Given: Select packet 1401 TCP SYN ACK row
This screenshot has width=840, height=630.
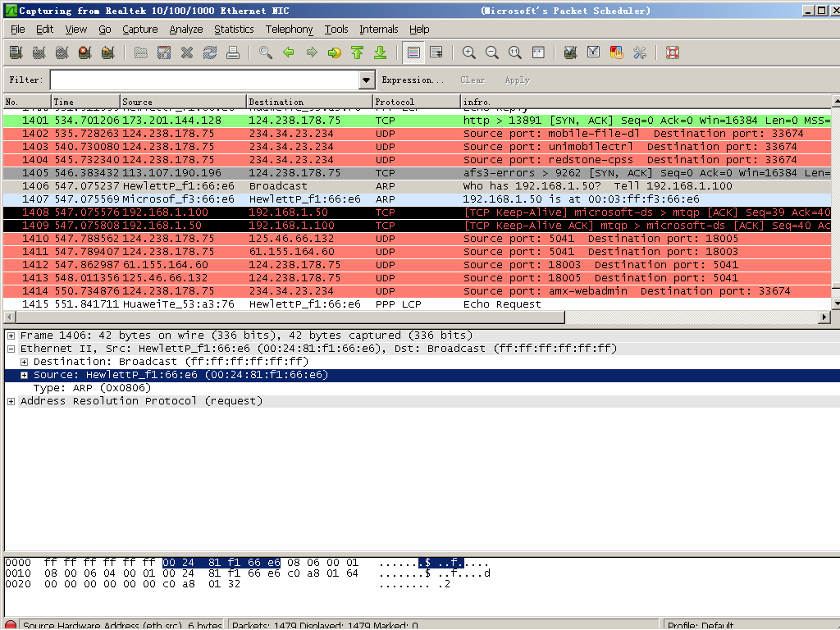Looking at the screenshot, I should pos(418,121).
